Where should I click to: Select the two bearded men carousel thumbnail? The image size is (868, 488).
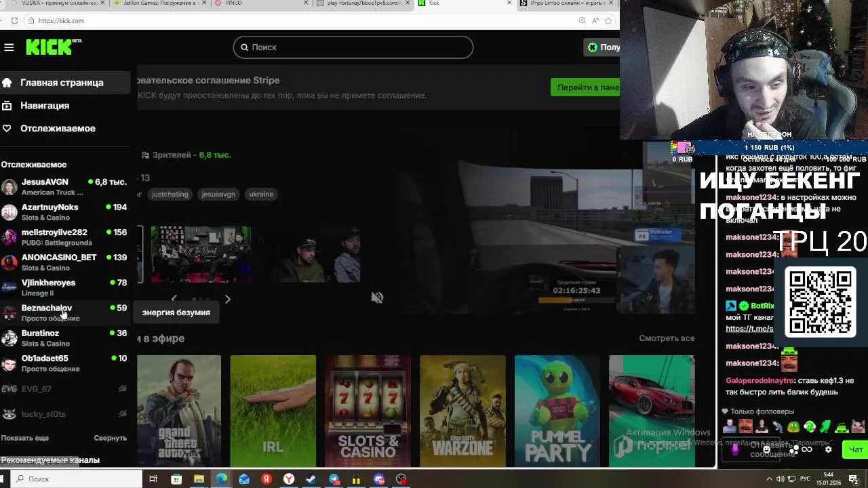coord(310,254)
